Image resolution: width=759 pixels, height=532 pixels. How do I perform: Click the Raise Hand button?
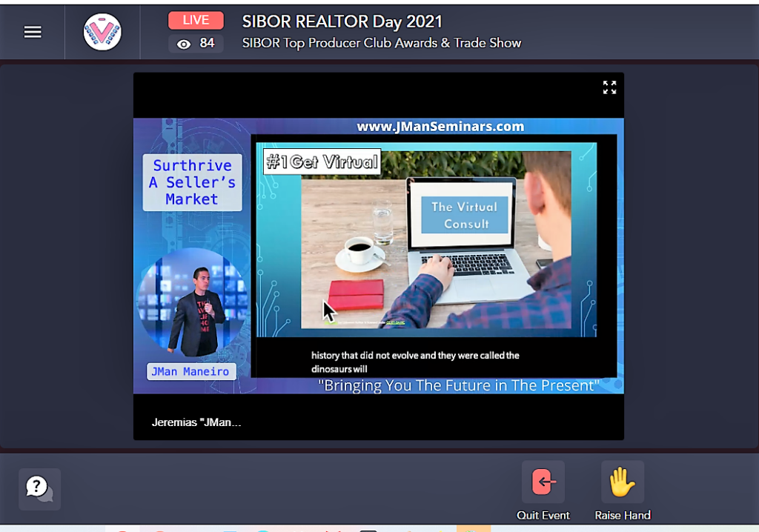click(623, 491)
